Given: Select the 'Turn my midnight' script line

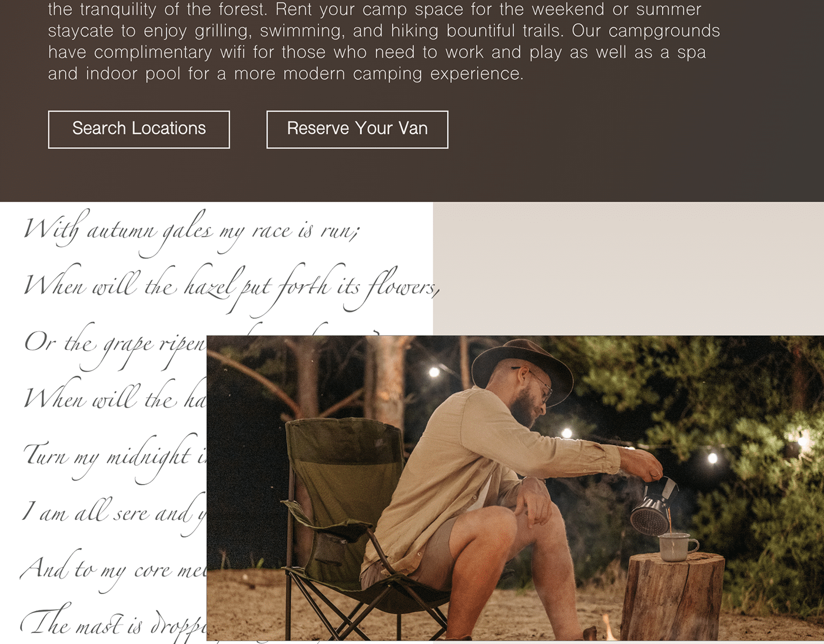Looking at the screenshot, I should click(x=115, y=457).
